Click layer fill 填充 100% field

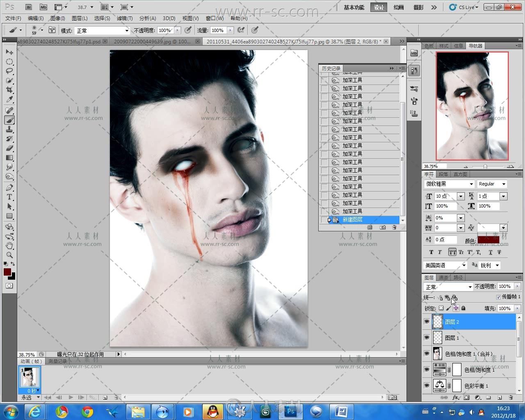[505, 308]
